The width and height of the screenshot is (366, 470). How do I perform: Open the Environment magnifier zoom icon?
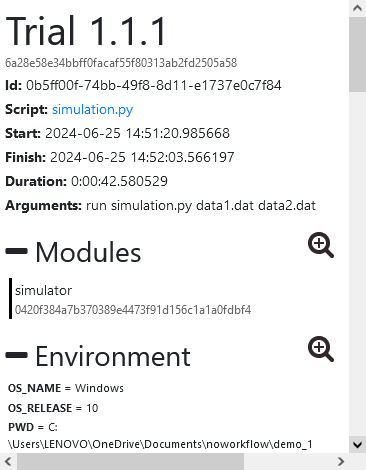click(x=321, y=349)
